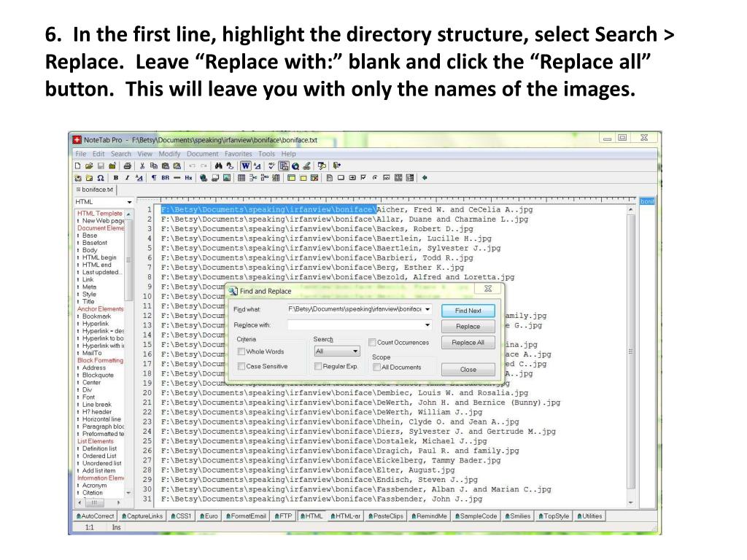Switch to the AutoCorrect library tab
Image resolution: width=747 pixels, height=560 pixels.
click(x=96, y=516)
